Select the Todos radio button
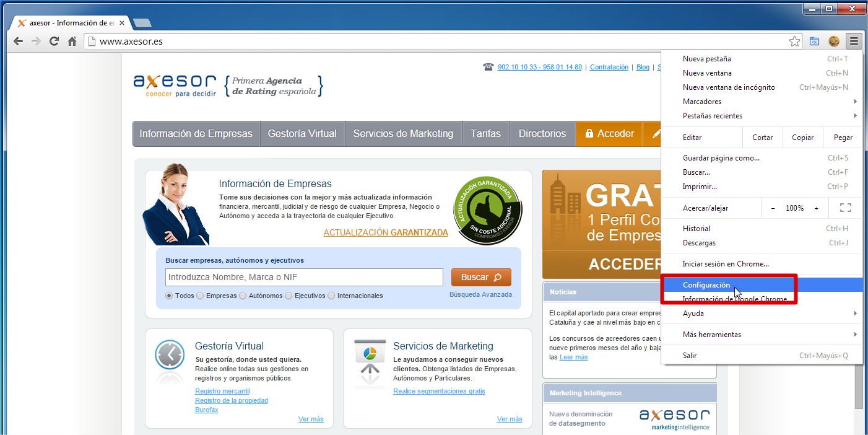This screenshot has width=868, height=435. click(x=169, y=296)
